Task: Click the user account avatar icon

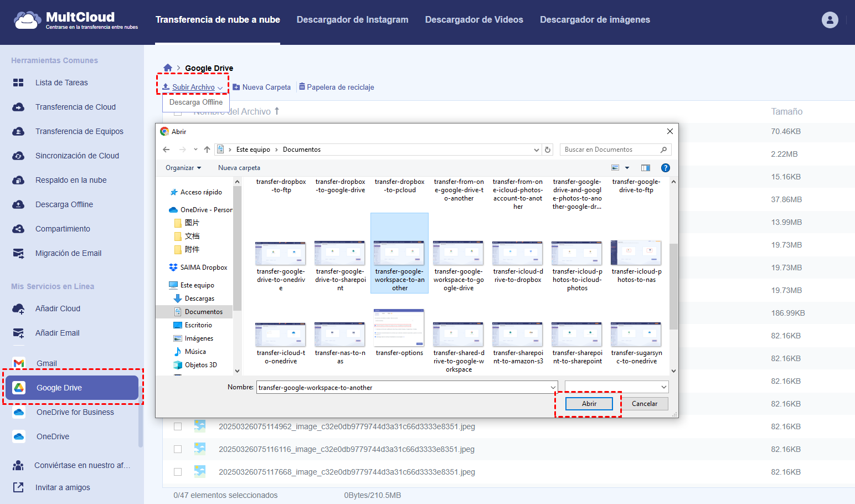Action: (x=830, y=20)
